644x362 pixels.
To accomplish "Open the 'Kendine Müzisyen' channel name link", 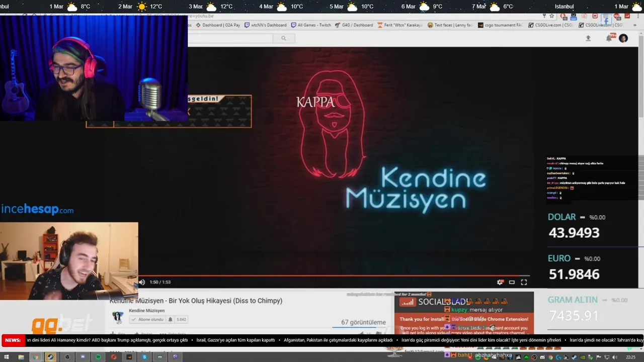I will pos(146,311).
